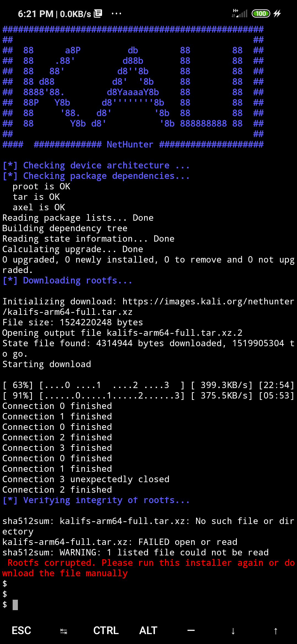Tap the notification page icon in status bar
Screen dimensions: 297x644
click(98, 13)
